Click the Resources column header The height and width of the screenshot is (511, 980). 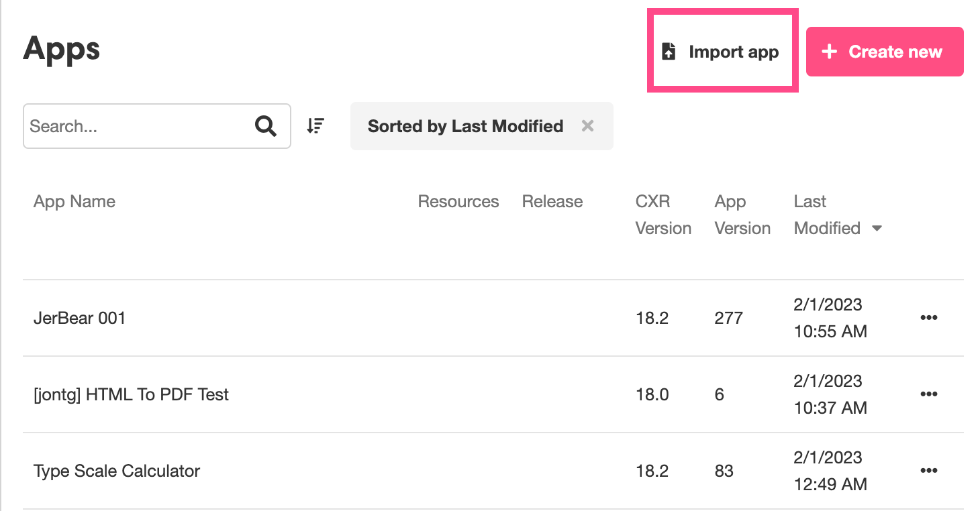click(458, 202)
